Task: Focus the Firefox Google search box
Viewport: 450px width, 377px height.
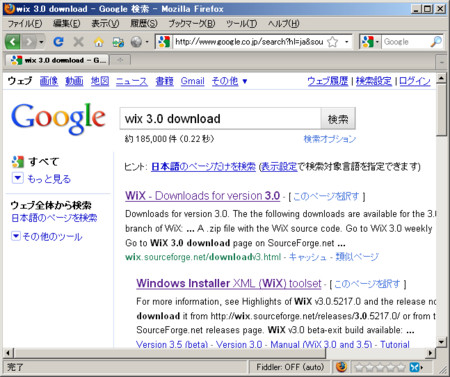Action: tap(405, 42)
